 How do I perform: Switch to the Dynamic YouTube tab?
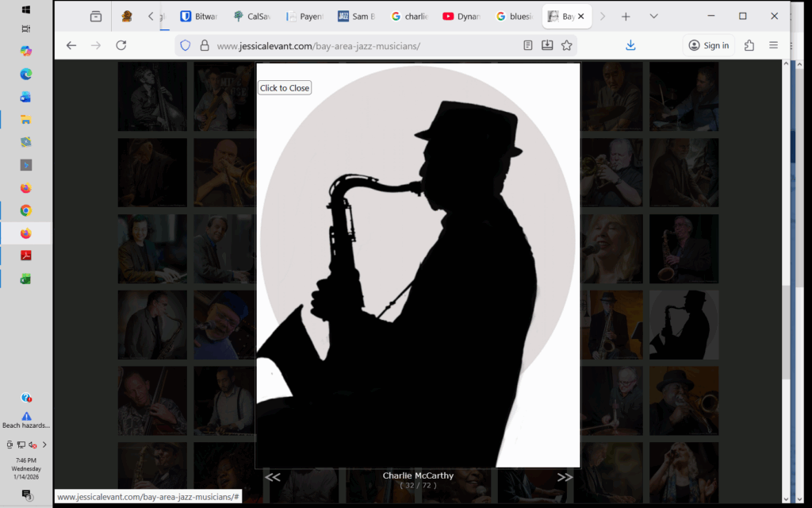(x=461, y=16)
